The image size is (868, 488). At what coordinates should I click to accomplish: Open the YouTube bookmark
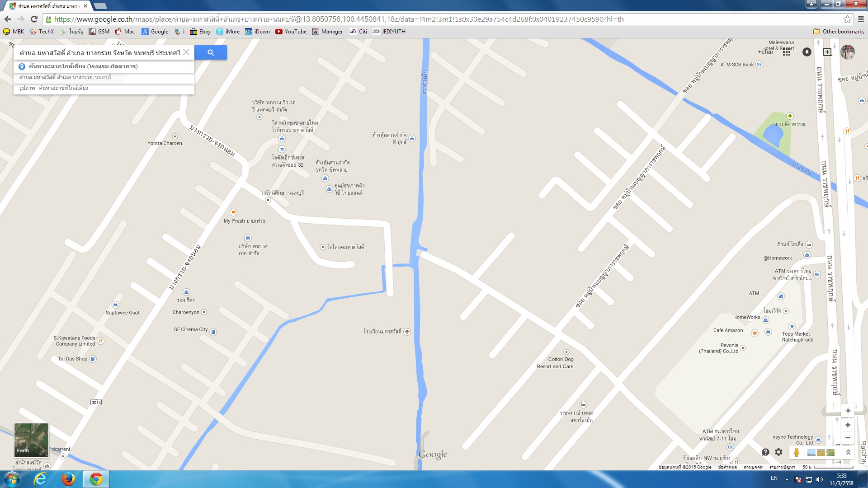click(x=291, y=32)
